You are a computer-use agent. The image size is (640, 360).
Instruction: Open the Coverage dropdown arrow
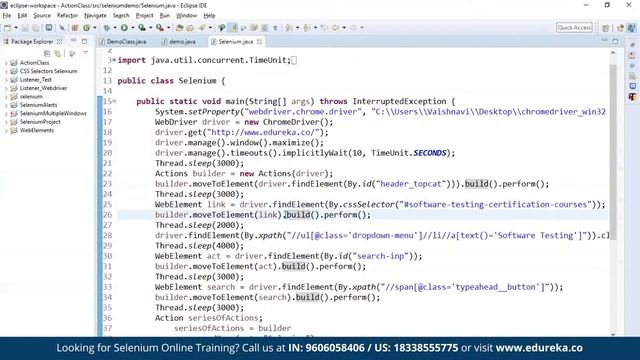pyautogui.click(x=150, y=28)
